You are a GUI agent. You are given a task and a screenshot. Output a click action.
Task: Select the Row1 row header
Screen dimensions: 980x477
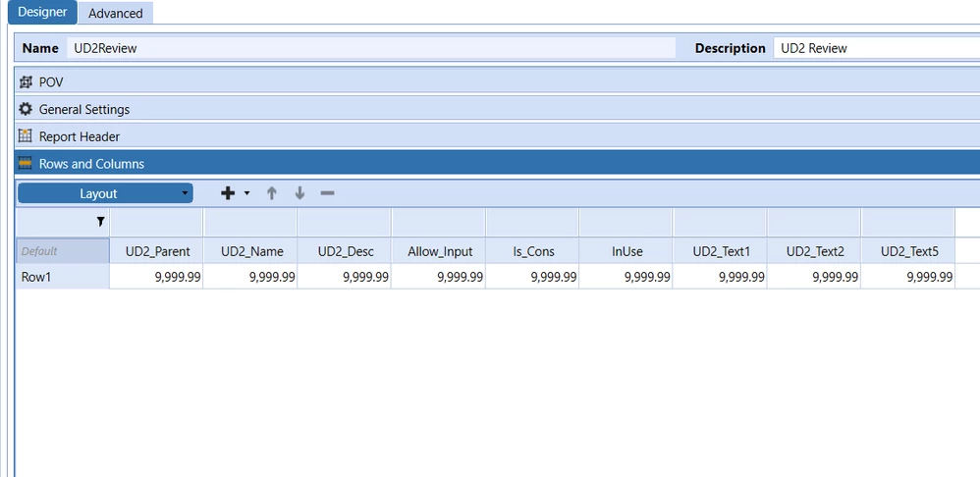click(x=63, y=277)
